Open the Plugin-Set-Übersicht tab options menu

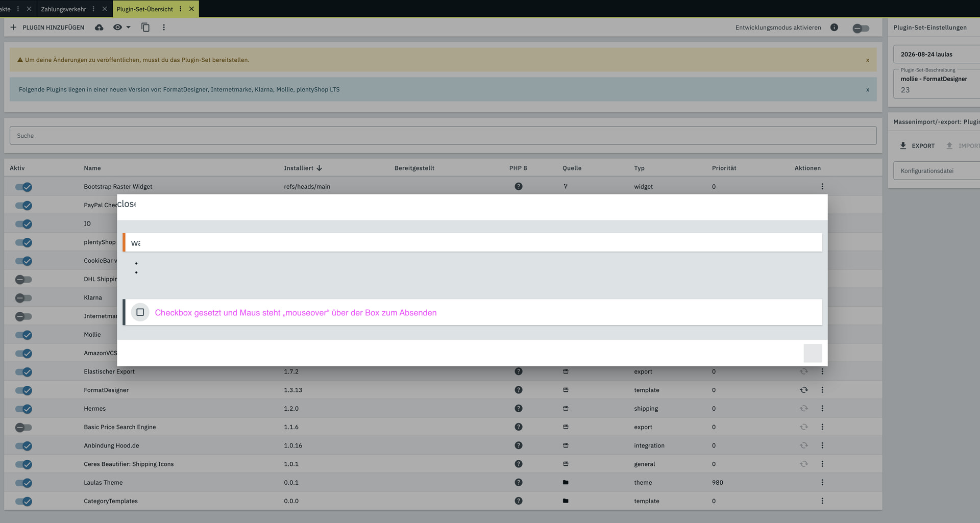click(x=180, y=9)
